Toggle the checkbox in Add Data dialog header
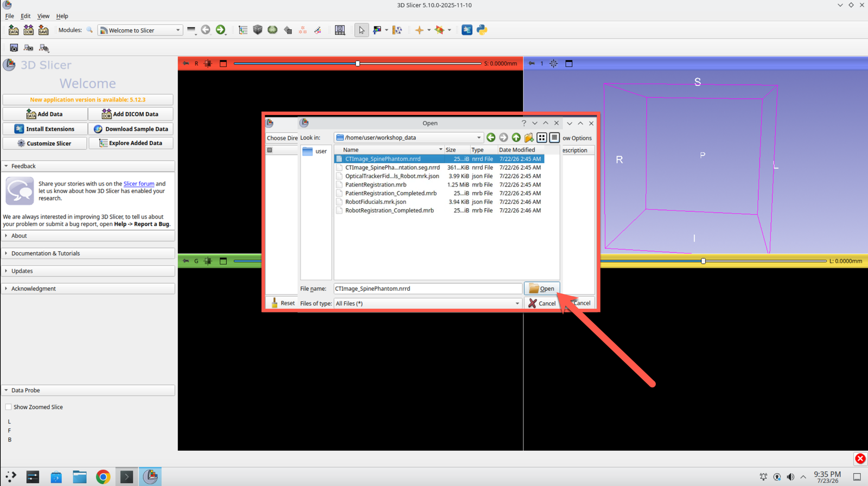Viewport: 868px width, 486px height. pyautogui.click(x=270, y=150)
